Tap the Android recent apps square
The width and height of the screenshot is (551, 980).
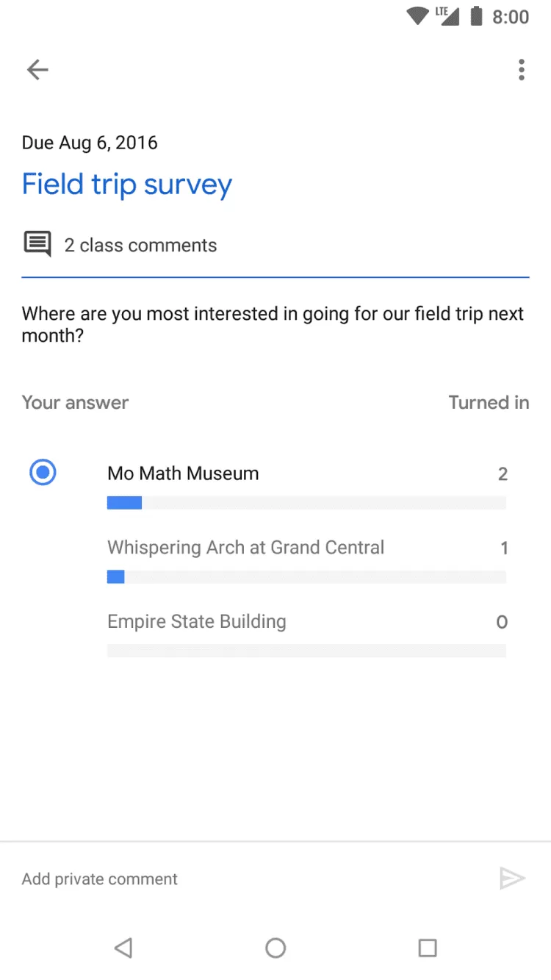tap(427, 948)
